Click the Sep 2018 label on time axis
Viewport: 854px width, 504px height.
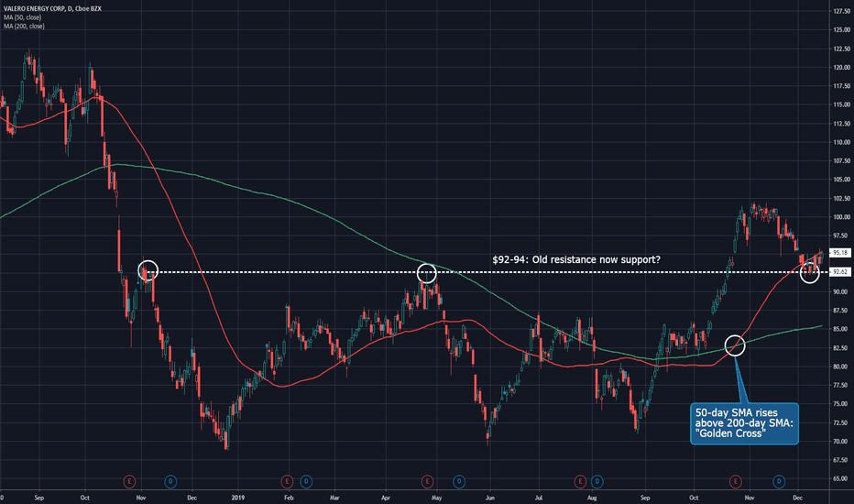[x=38, y=498]
